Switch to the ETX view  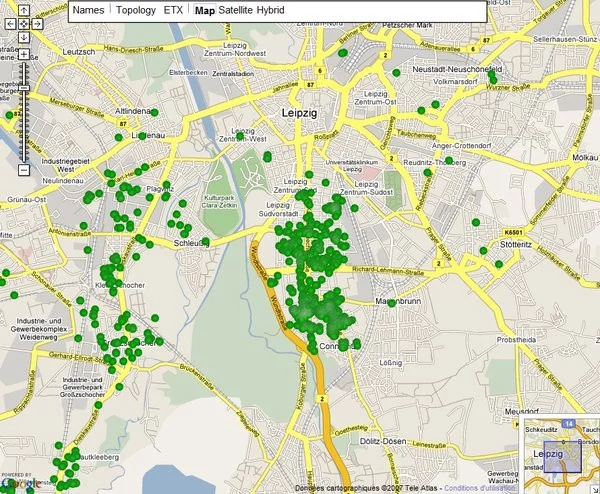pos(173,10)
